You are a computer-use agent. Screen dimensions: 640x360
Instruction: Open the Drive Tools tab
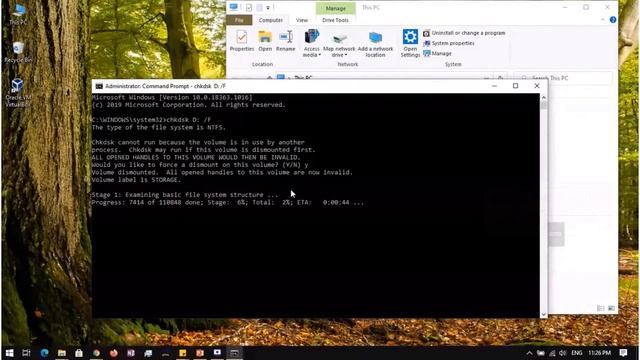click(x=335, y=20)
